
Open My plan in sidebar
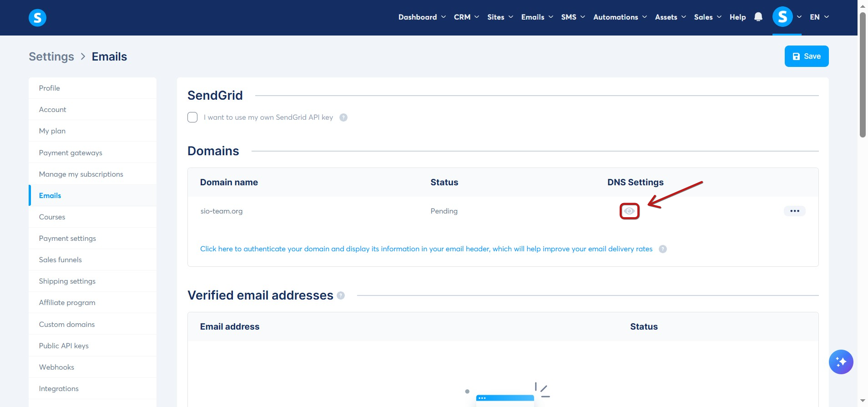[93, 131]
